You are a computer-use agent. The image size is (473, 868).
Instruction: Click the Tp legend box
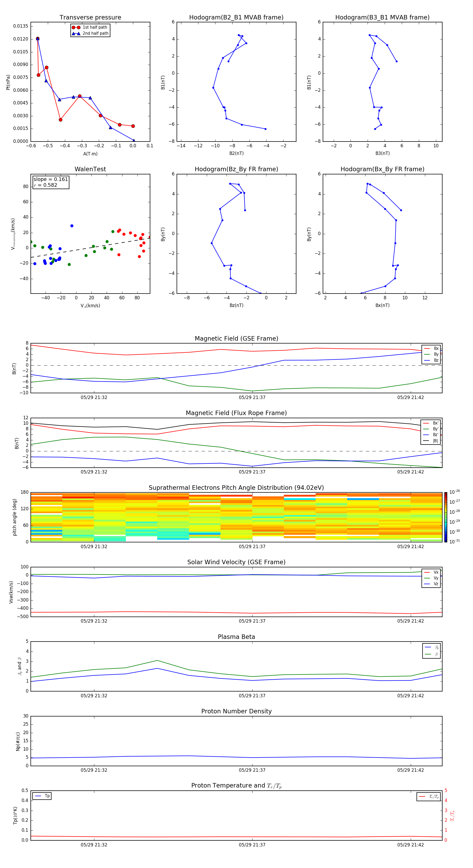point(42,796)
